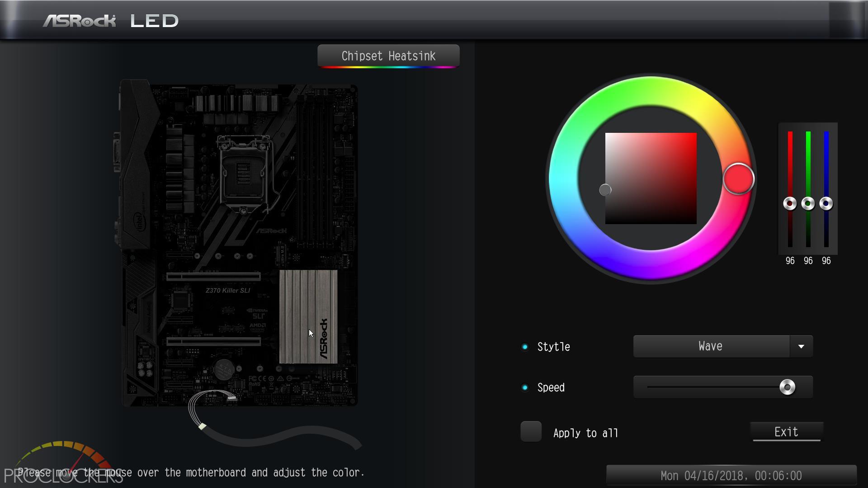Click the ASRock logo in header
Image resolution: width=868 pixels, height=488 pixels.
79,21
